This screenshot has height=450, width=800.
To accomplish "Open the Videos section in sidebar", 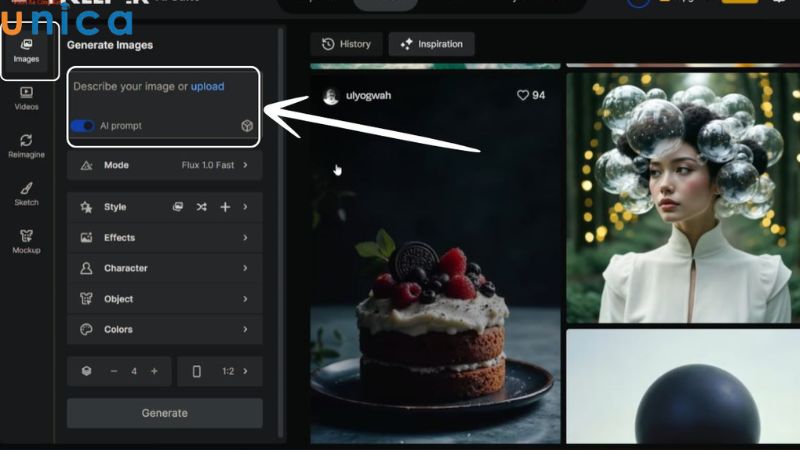I will point(26,98).
